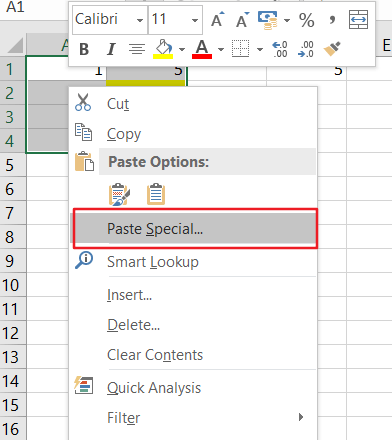
Task: Apply Accounting Number Format
Action: click(x=268, y=20)
